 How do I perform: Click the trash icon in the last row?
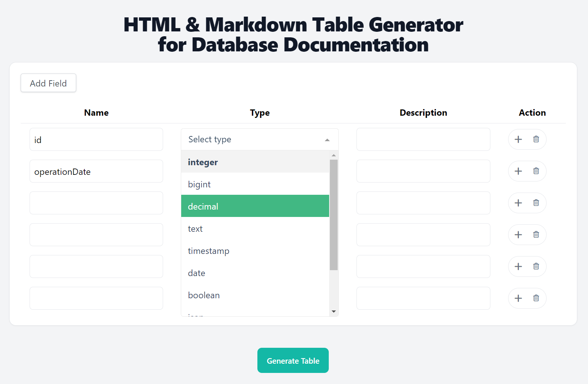536,298
